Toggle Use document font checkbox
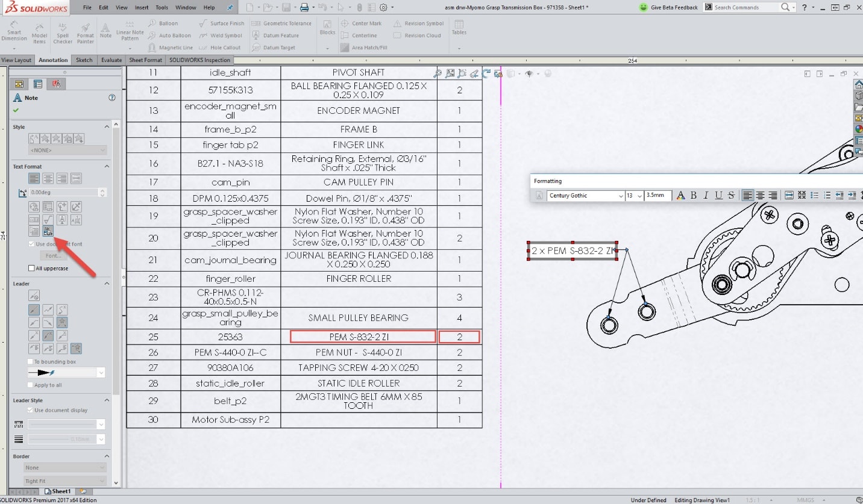This screenshot has height=504, width=863. tap(31, 244)
